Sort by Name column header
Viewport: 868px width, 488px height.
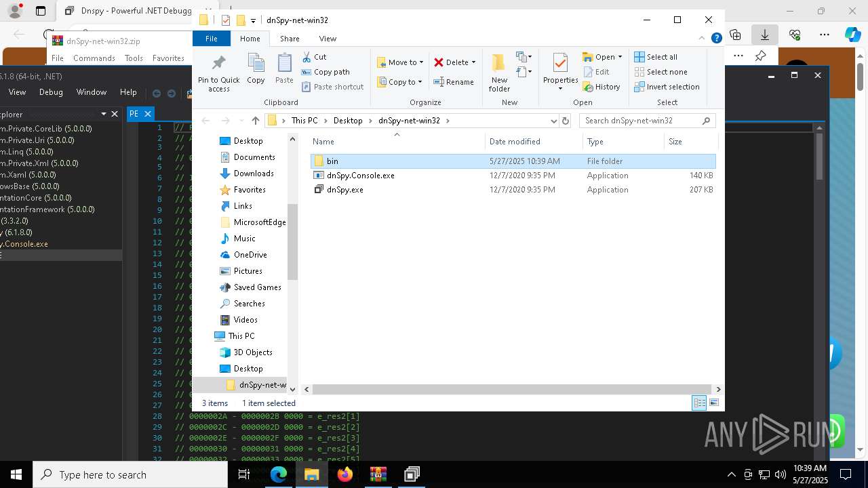(397, 142)
